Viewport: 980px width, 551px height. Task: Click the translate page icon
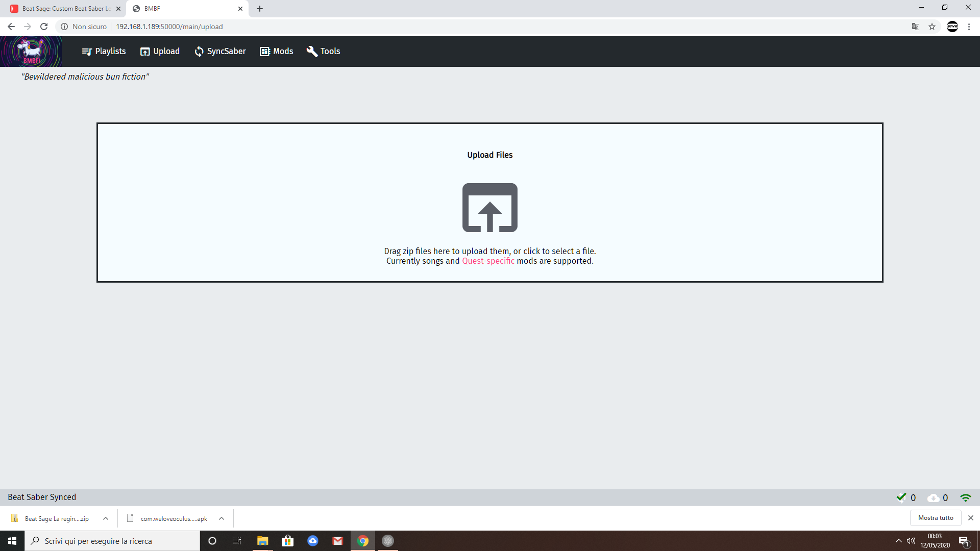(916, 27)
